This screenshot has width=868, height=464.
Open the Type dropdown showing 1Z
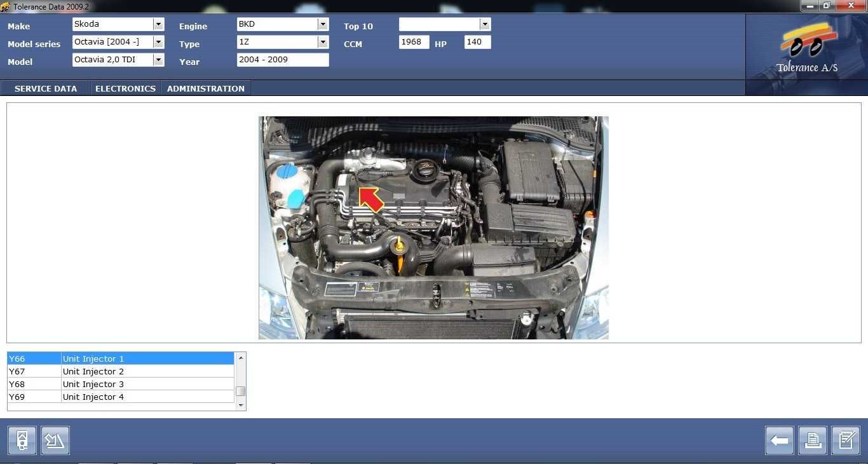[x=323, y=42]
